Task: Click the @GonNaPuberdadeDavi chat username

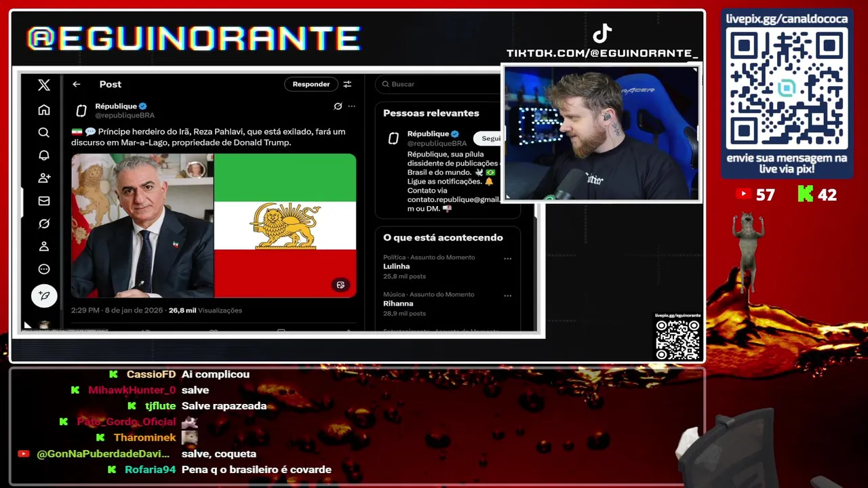Action: 103,454
